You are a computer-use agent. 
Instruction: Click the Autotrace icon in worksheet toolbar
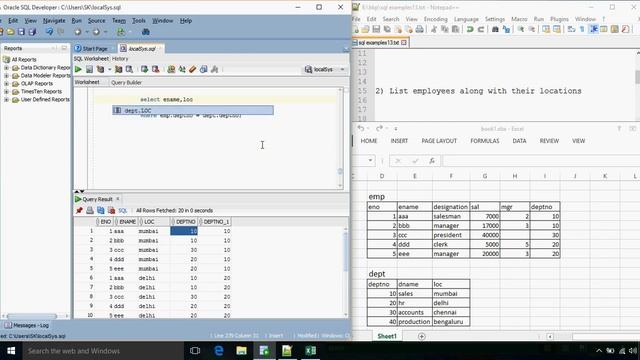pos(118,69)
